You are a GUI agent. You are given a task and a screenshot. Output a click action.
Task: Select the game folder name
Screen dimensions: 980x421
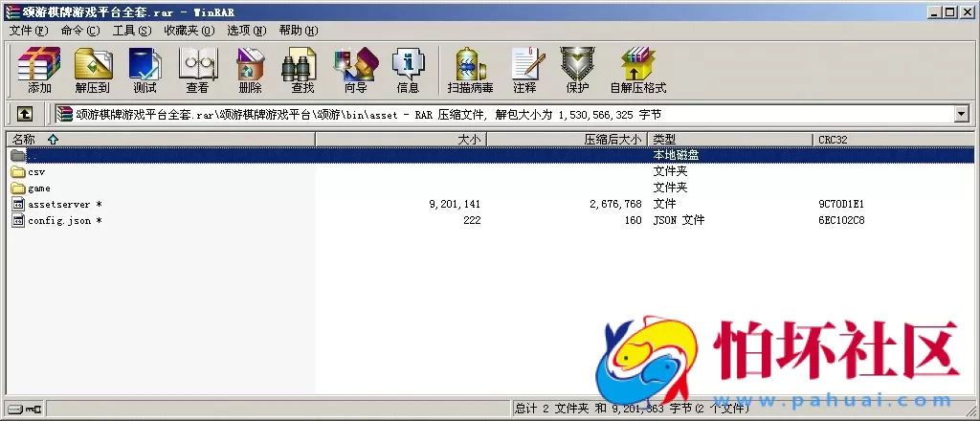[38, 188]
